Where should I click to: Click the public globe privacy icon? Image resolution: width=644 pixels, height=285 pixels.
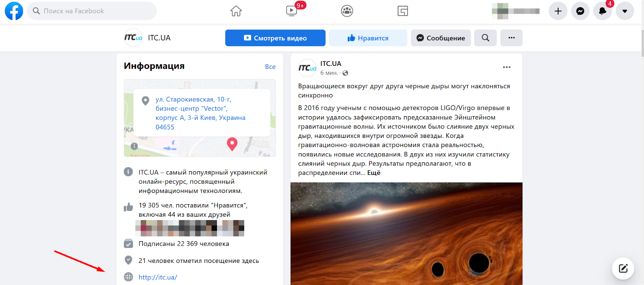pyautogui.click(x=345, y=73)
